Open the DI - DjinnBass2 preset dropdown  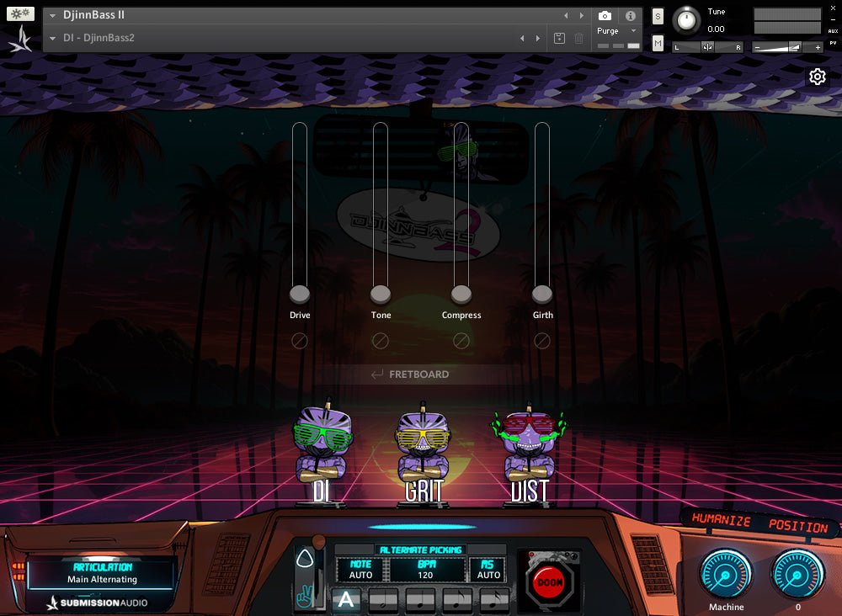tap(53, 38)
